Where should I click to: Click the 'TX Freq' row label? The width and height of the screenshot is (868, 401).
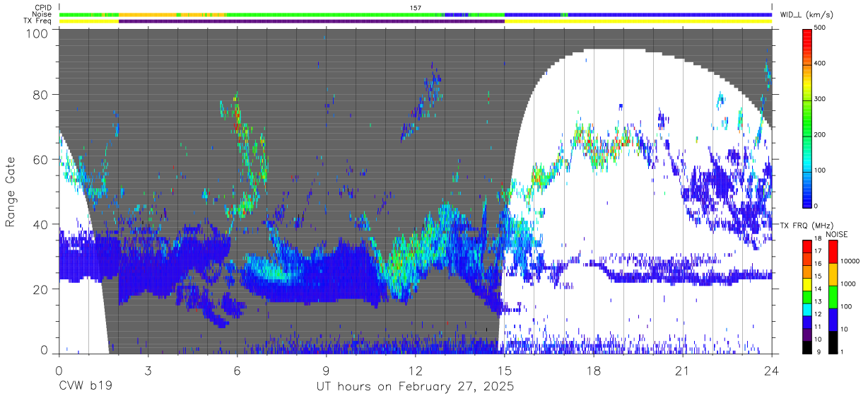38,21
